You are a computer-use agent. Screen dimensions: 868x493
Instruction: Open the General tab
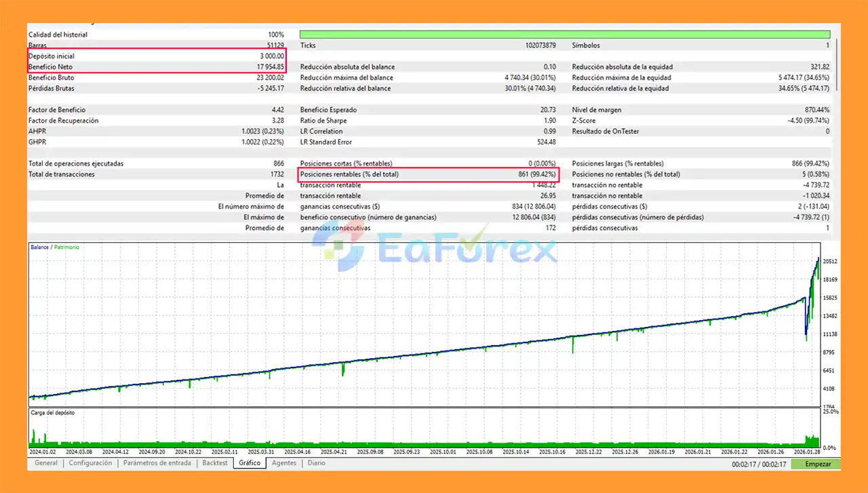tap(46, 463)
